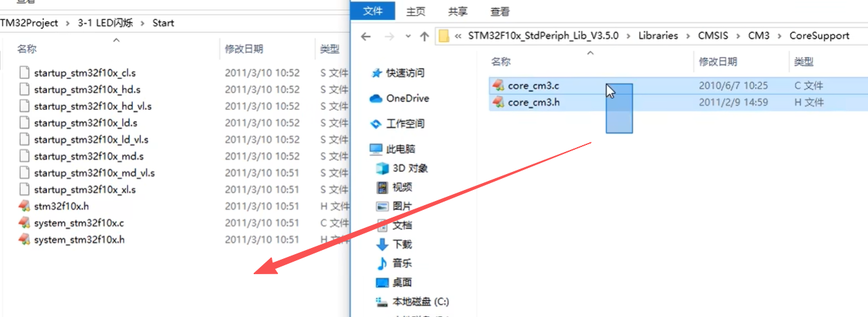Click the H 文件 type of core_cm3.h

coord(809,102)
